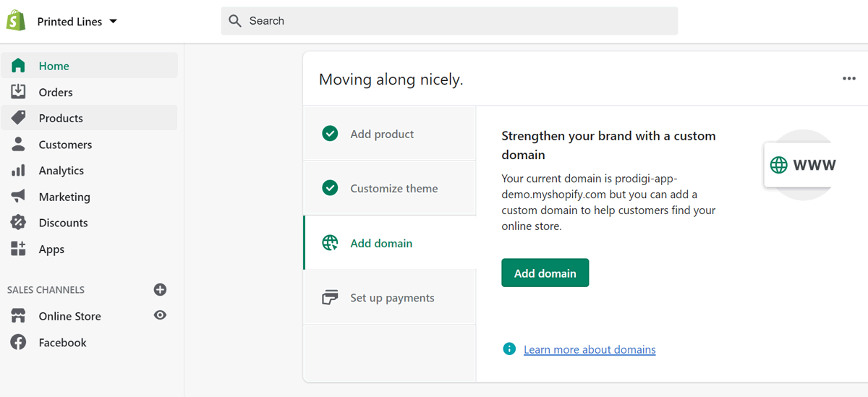Click the Products tag icon
The image size is (868, 397).
coord(18,118)
